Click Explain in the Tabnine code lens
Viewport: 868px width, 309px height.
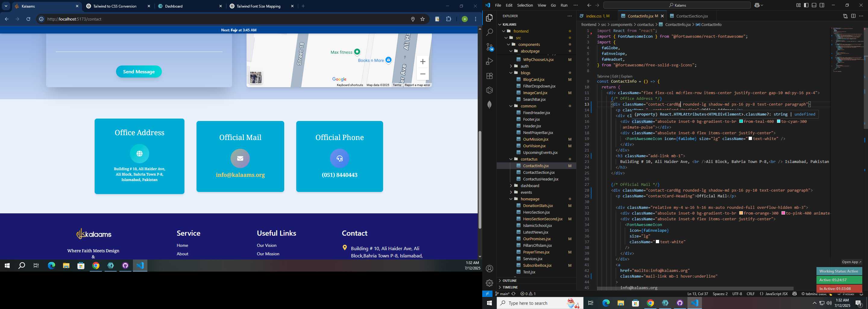pos(627,76)
